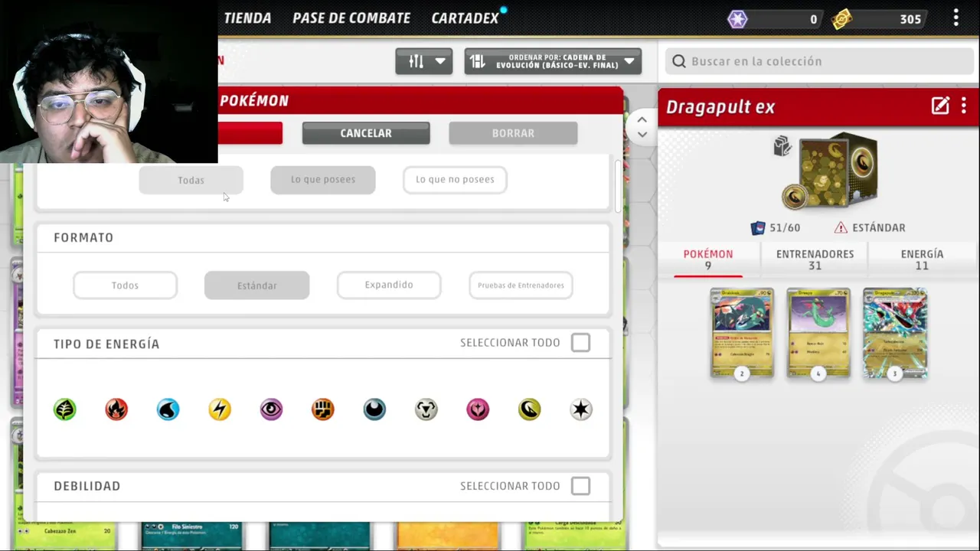Select the Colorless energy type icon
The image size is (980, 551).
(x=581, y=409)
